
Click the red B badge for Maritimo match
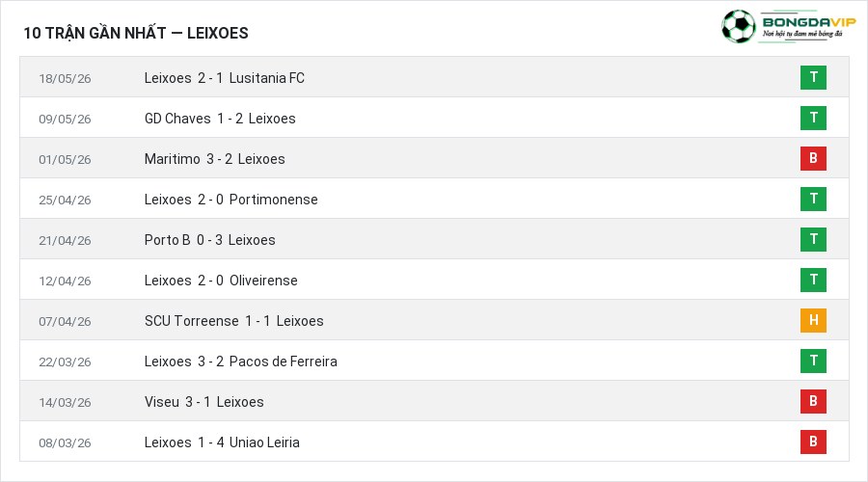[x=813, y=158]
